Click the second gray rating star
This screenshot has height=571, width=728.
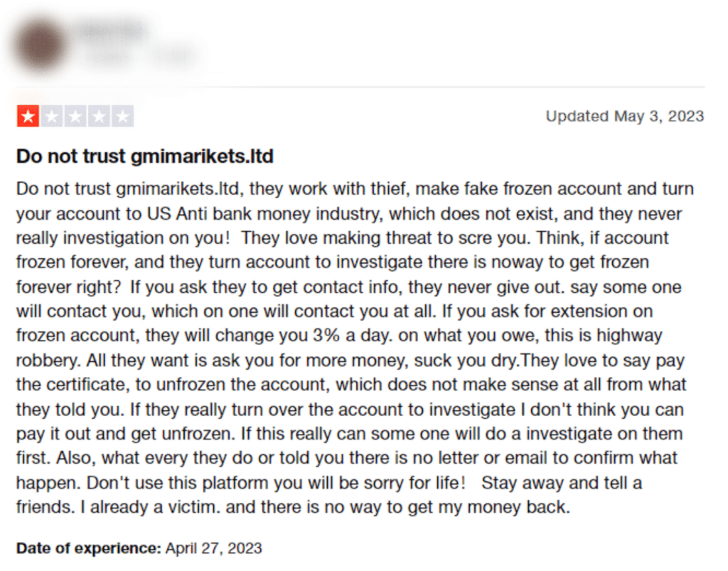(x=52, y=116)
